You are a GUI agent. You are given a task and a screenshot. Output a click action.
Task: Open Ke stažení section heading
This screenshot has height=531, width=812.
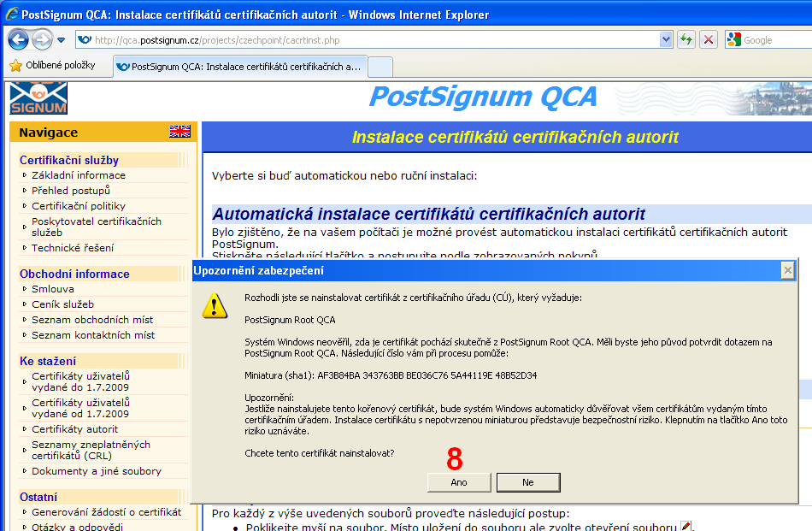[48, 361]
